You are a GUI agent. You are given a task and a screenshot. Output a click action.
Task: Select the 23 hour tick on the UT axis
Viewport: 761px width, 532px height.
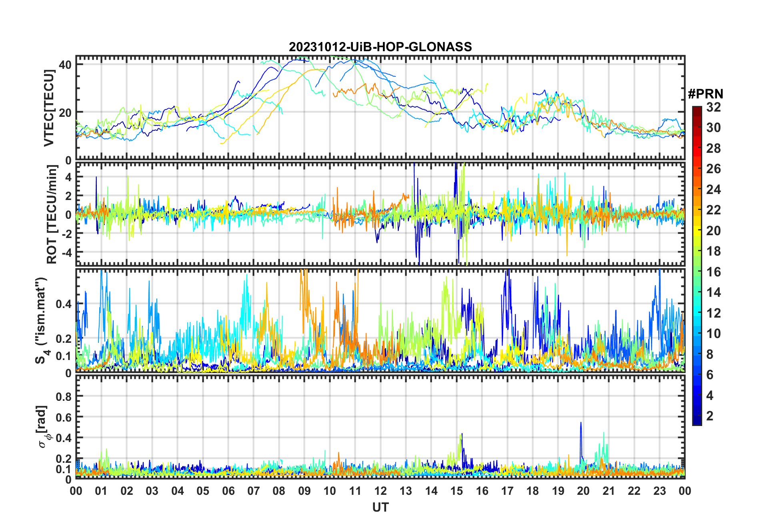659,491
